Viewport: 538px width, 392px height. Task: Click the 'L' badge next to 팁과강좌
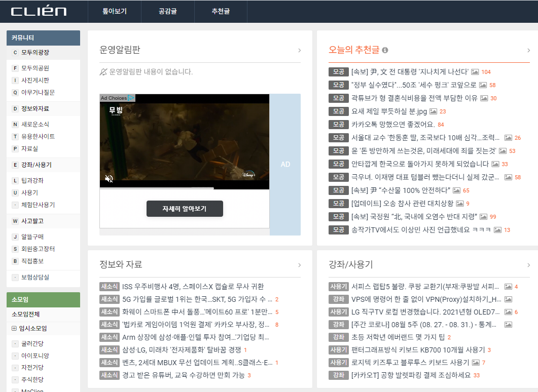[15, 181]
